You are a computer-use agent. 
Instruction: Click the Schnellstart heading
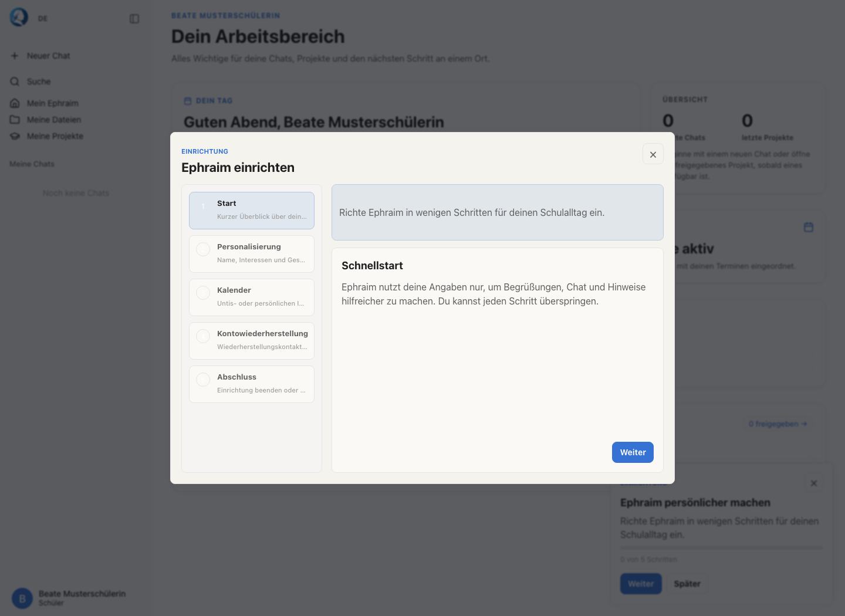[x=372, y=266]
